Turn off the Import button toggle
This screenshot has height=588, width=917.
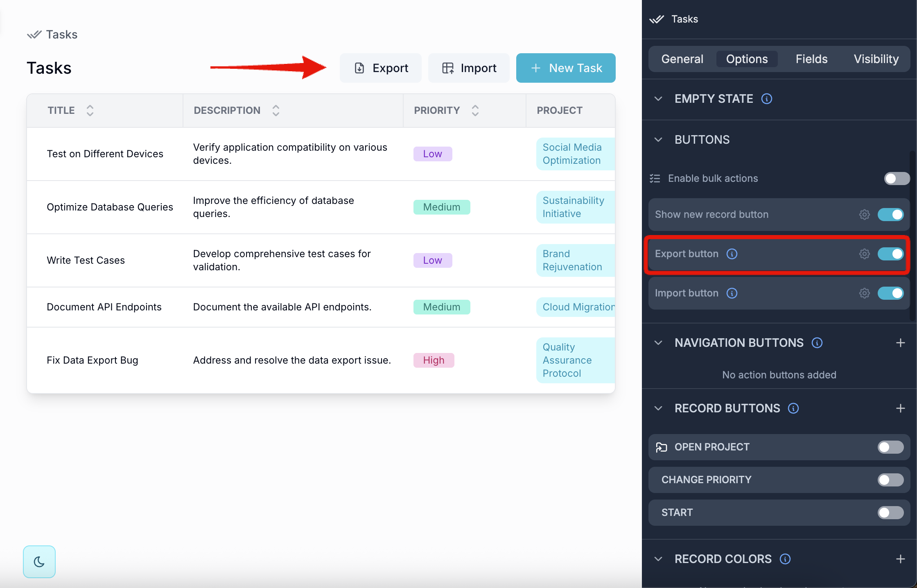tap(890, 293)
